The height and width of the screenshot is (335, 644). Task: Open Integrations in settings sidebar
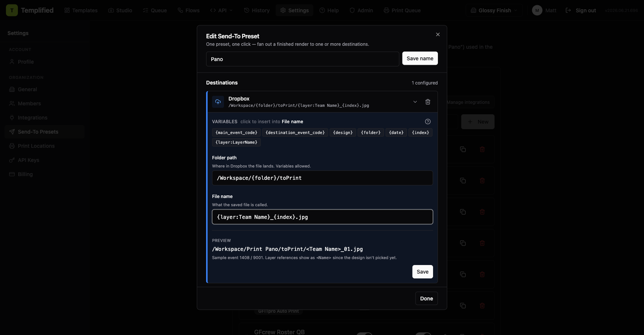tap(45, 118)
